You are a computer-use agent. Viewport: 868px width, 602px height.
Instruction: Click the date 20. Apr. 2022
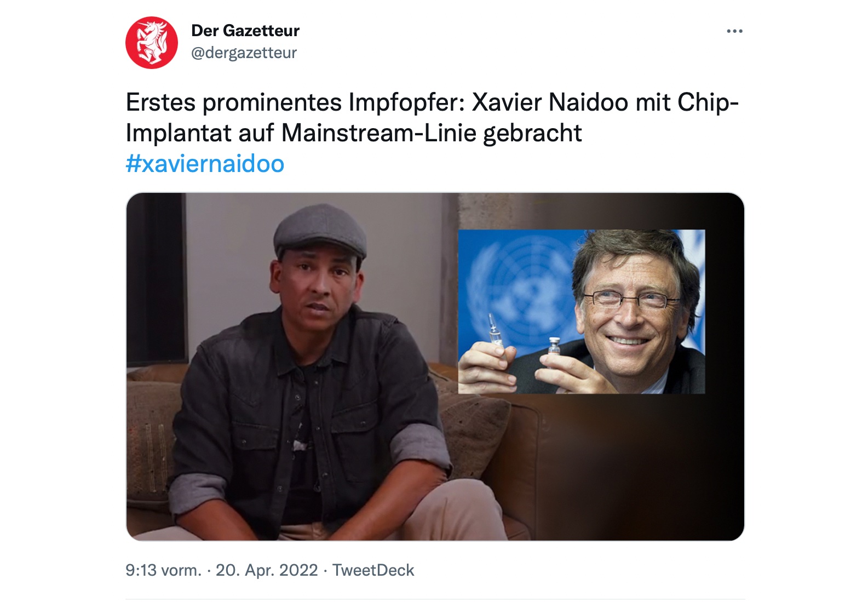267,570
